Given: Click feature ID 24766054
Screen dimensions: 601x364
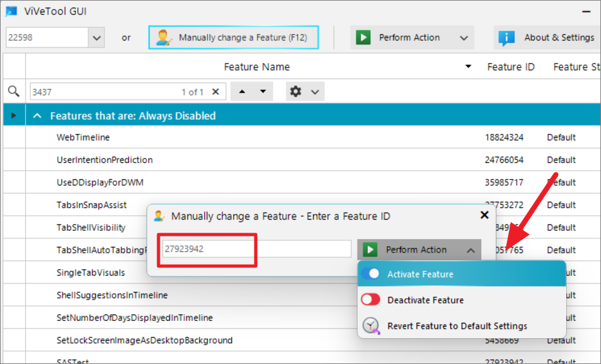Looking at the screenshot, I should click(x=504, y=160).
